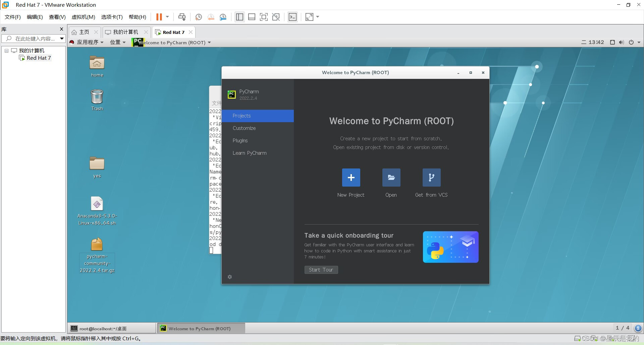Open the library search dropdown arrow

[x=62, y=39]
